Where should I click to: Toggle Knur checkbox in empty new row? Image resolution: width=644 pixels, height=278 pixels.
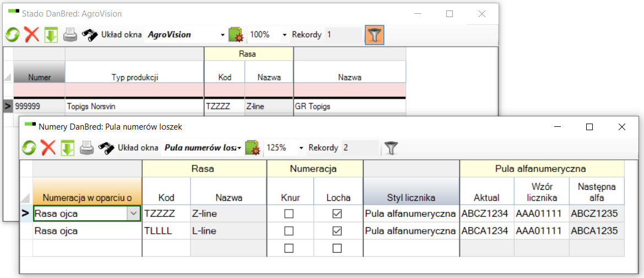coord(290,248)
